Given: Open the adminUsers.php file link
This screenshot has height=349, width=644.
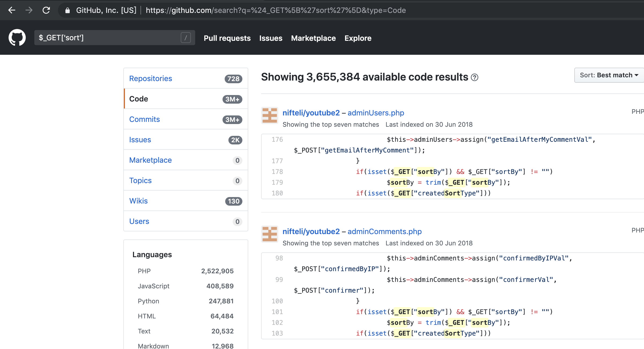Looking at the screenshot, I should (x=376, y=113).
